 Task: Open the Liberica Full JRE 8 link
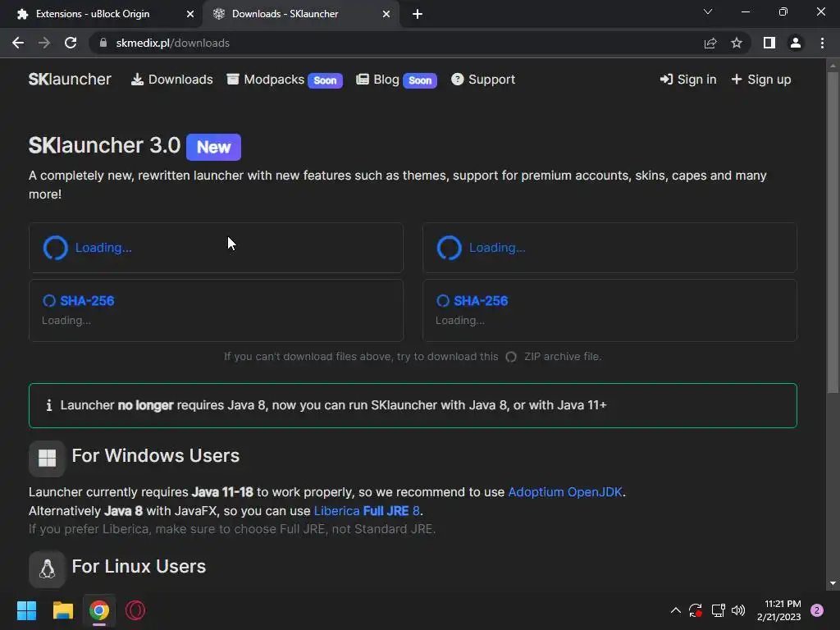click(x=367, y=510)
